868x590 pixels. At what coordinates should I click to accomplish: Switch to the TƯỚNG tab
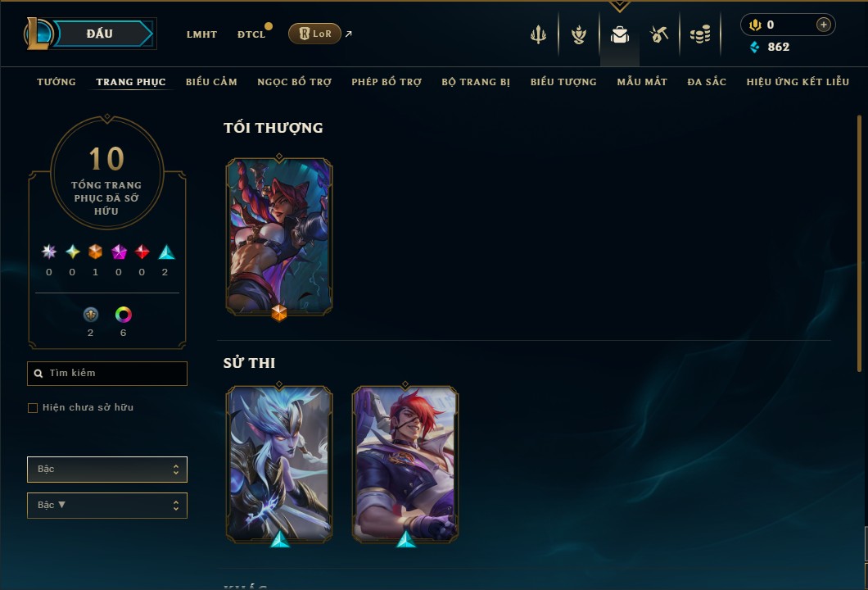pos(57,82)
